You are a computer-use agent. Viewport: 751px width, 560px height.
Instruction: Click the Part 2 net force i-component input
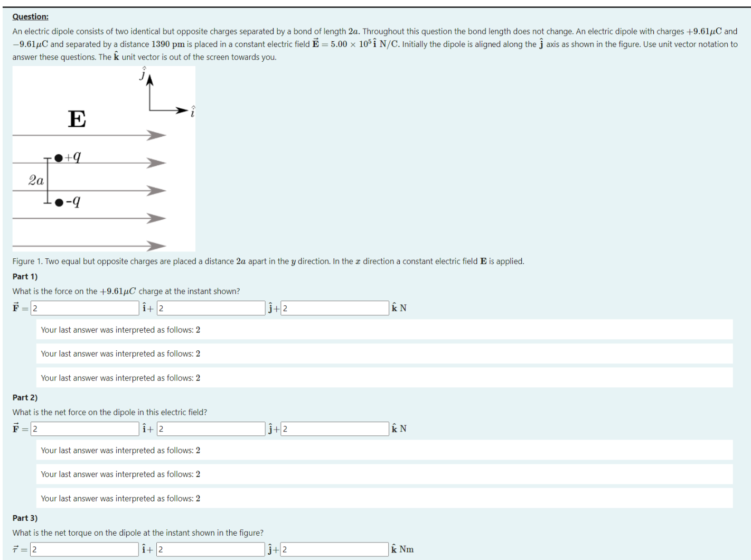coord(85,428)
